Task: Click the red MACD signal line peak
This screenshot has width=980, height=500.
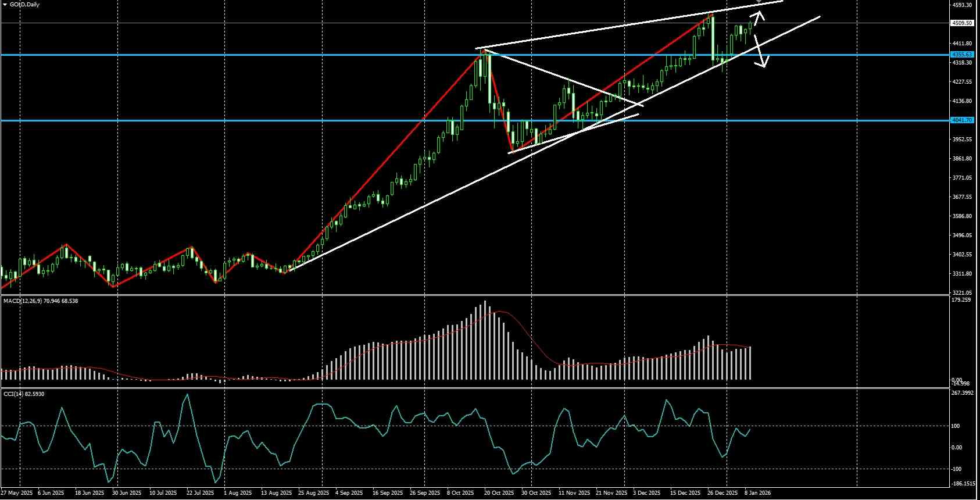Action: (500, 312)
